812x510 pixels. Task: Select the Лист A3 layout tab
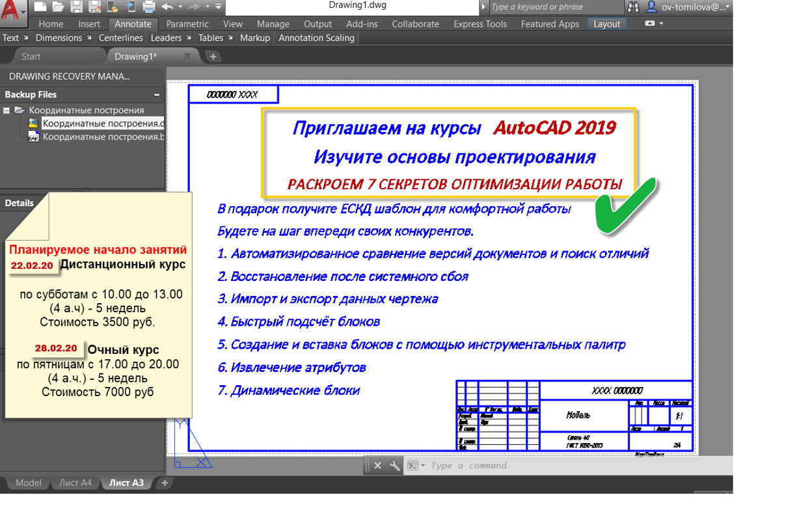127,483
